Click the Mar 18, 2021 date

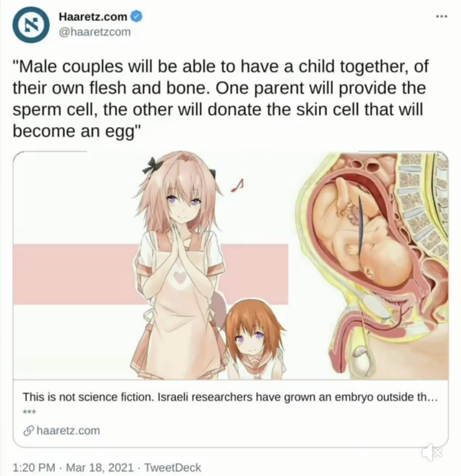click(x=99, y=467)
